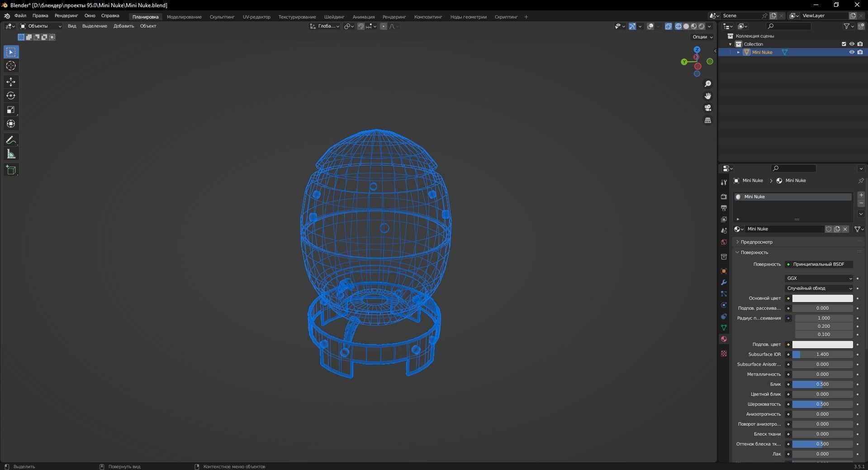868x470 pixels.
Task: Open the World properties tab
Action: (724, 242)
